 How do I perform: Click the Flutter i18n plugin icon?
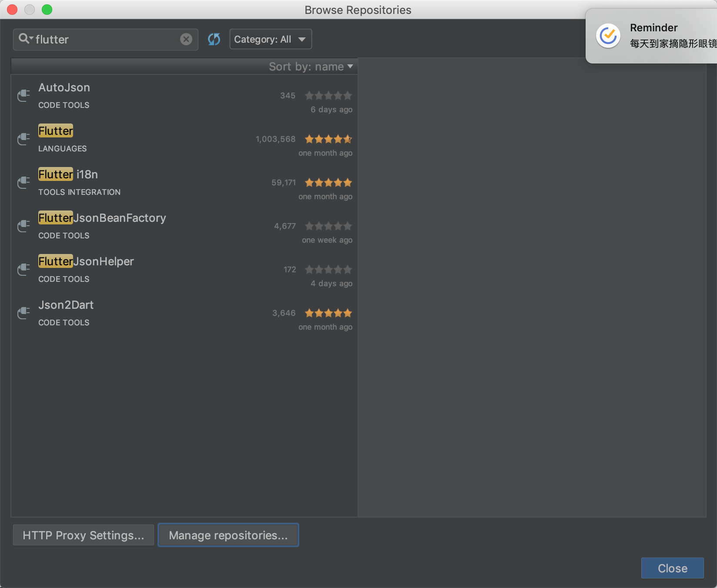coord(23,183)
